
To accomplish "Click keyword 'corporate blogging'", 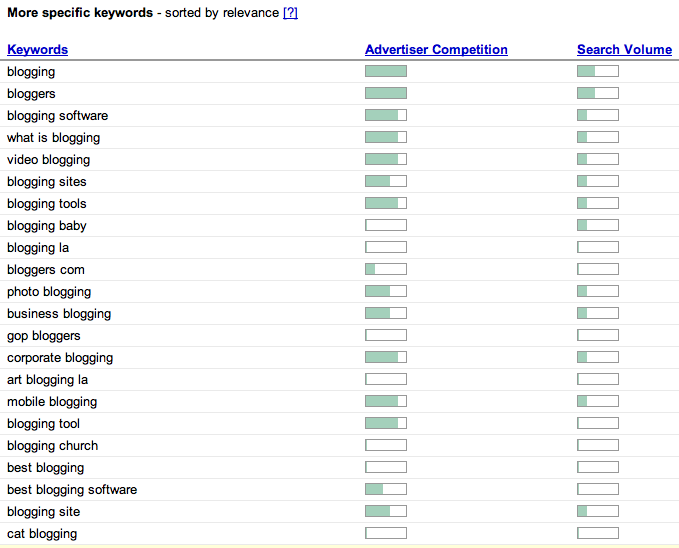I will point(60,358).
